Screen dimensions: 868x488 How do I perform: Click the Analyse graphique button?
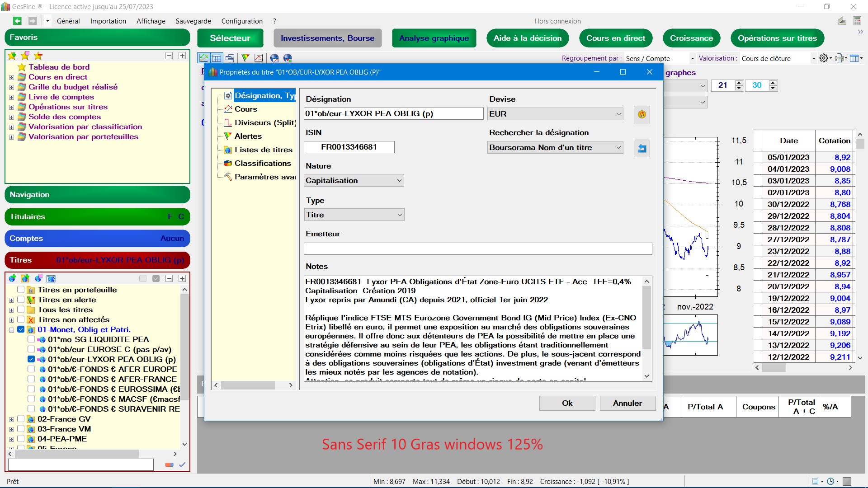pyautogui.click(x=434, y=38)
